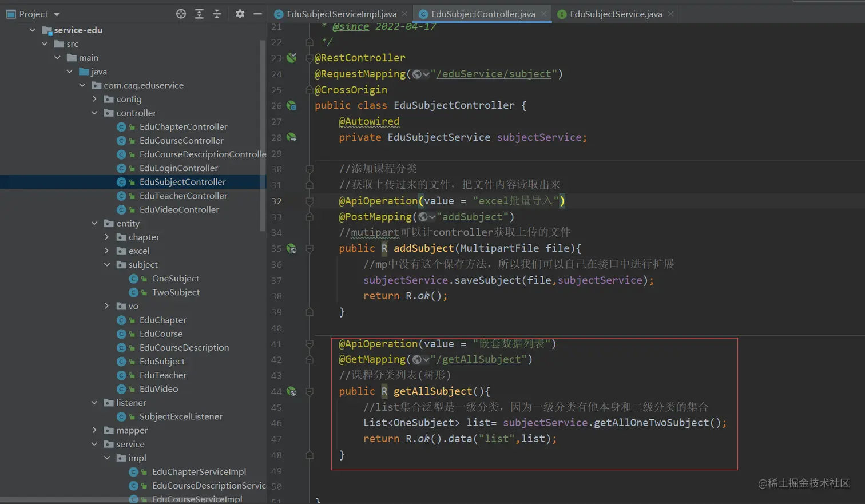The image size is (865, 504).
Task: Collapse the service-edu module node
Action: pos(33,30)
